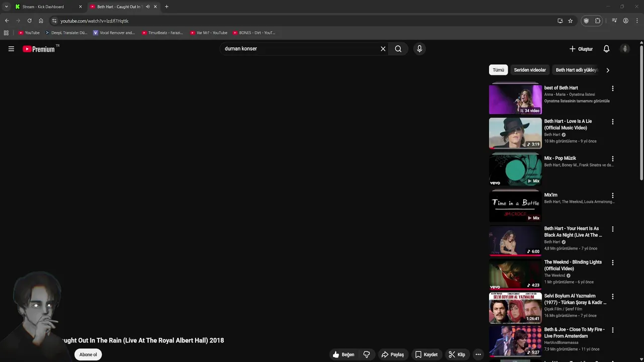
Task: Open YouTube bookmark
Action: click(x=29, y=33)
